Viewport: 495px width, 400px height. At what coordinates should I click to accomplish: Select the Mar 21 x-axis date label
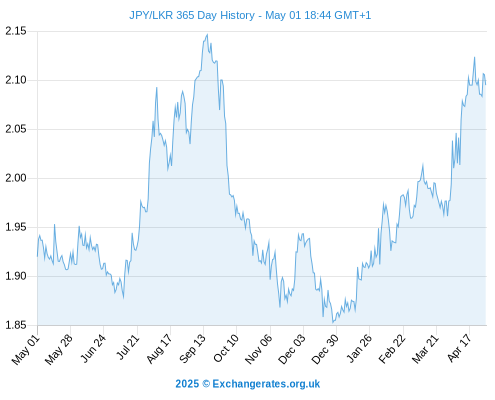point(425,349)
